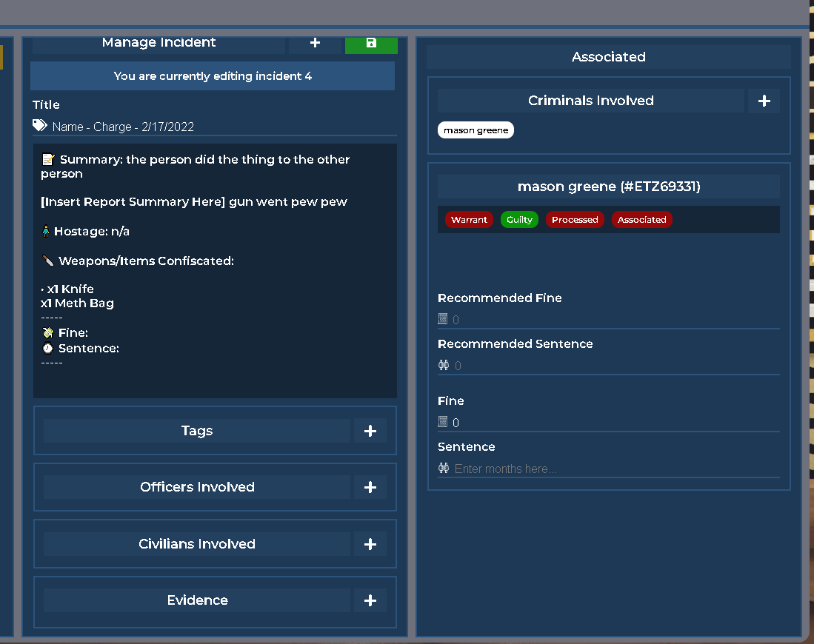Viewport: 814px width, 644px height.
Task: Click the knife icon beside Weapons/Items Confiscated
Action: [48, 261]
